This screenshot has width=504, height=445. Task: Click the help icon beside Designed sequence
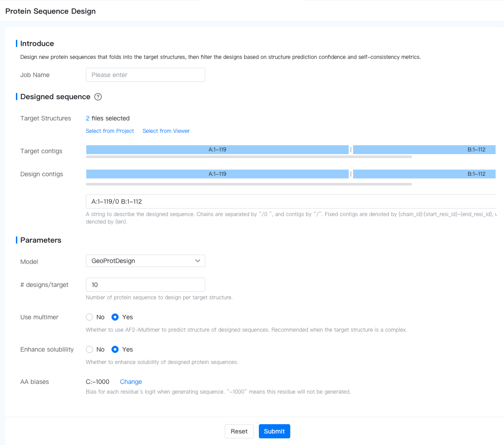click(x=98, y=97)
